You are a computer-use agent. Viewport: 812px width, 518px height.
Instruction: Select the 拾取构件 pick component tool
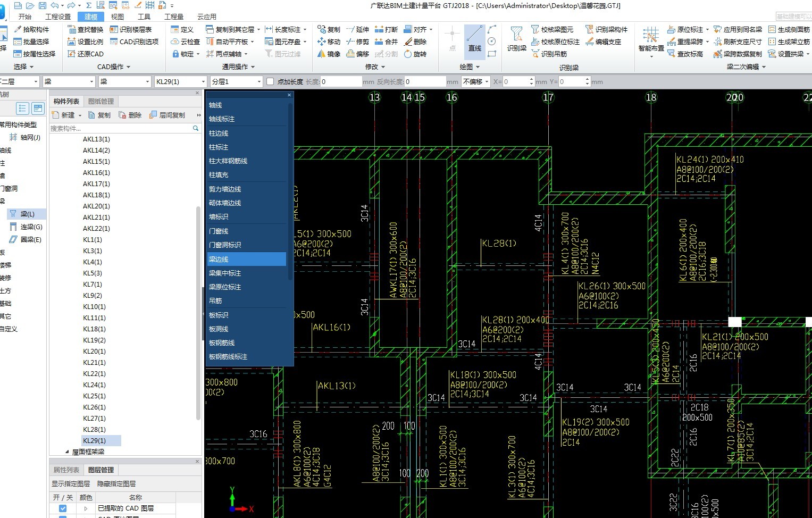(31, 29)
